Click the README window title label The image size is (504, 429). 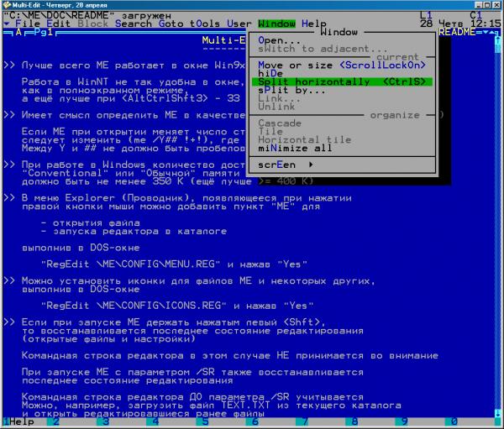pos(458,32)
